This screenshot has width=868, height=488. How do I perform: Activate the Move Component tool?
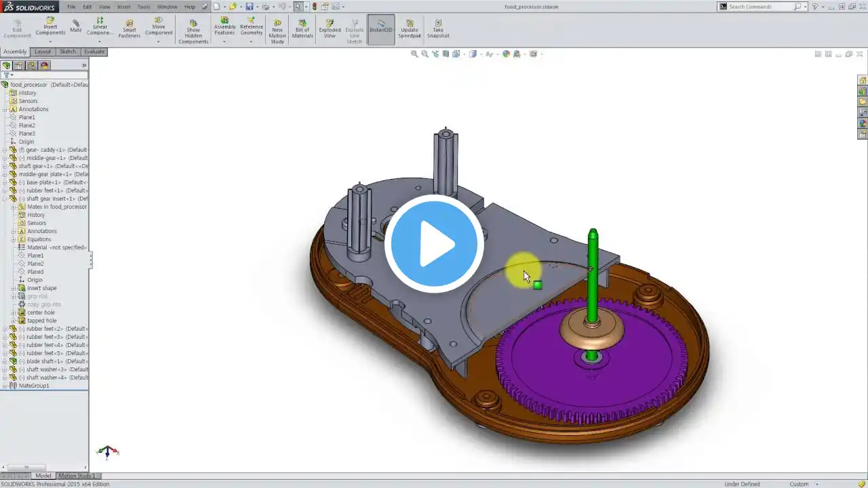tap(159, 27)
